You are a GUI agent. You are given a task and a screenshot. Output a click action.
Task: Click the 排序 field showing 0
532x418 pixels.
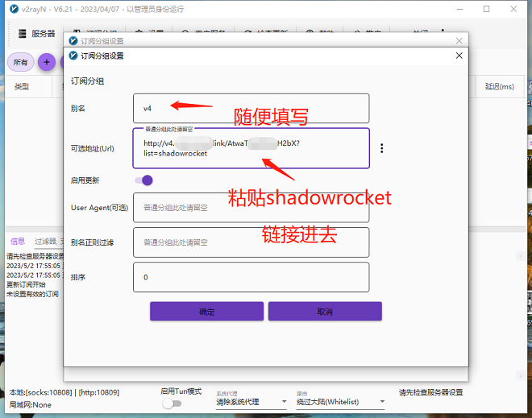click(x=251, y=277)
